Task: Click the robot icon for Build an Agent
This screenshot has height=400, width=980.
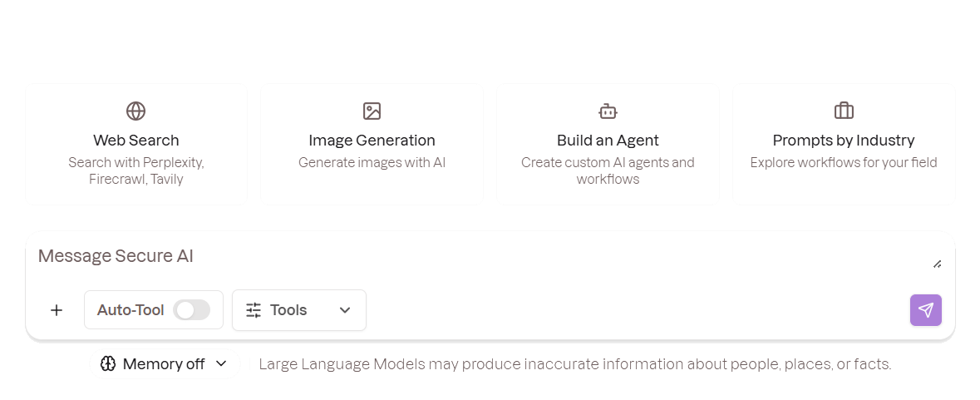Action: 608,111
